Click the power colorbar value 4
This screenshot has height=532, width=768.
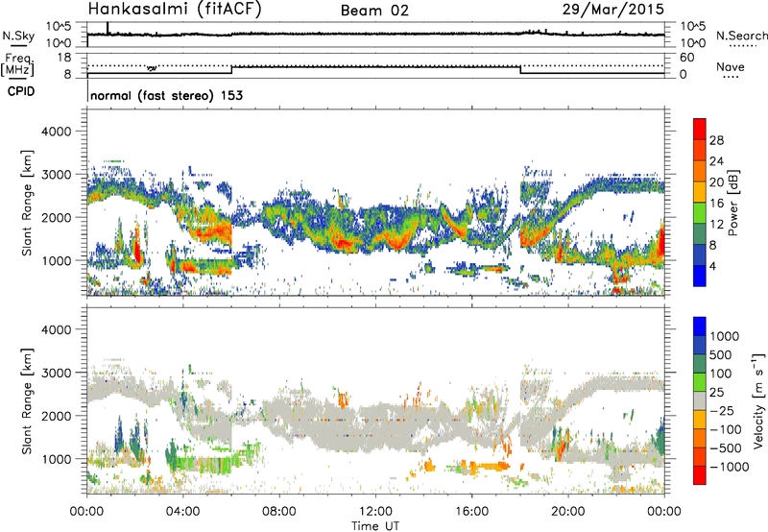pos(712,267)
